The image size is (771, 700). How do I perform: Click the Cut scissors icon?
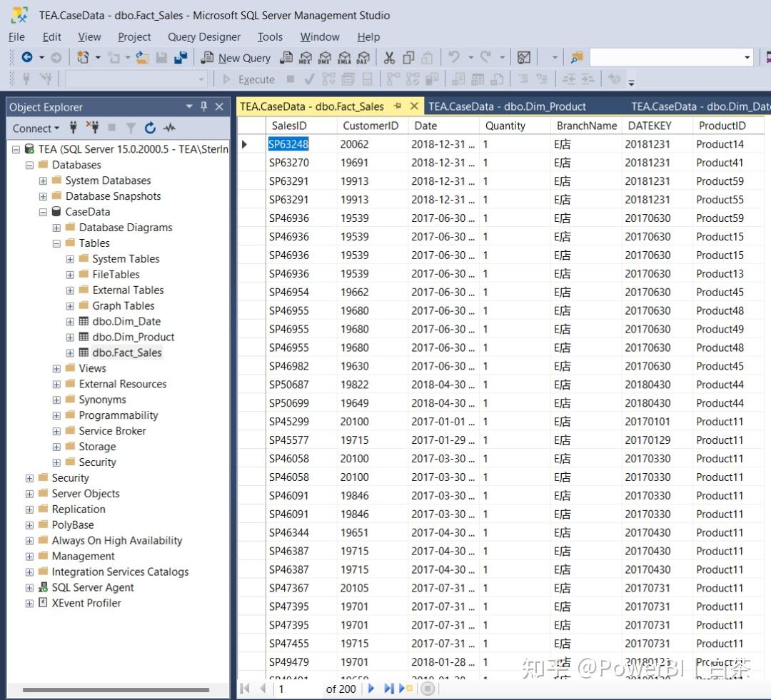pos(389,58)
